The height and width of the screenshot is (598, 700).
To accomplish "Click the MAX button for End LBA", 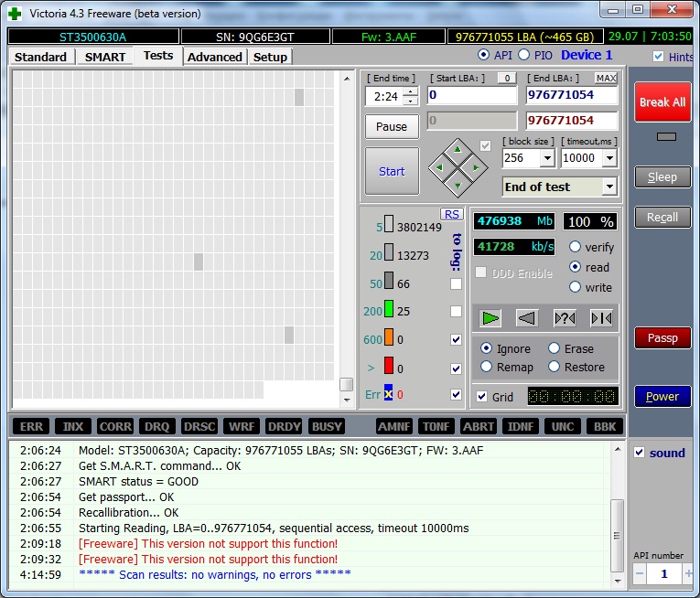I will tap(606, 79).
